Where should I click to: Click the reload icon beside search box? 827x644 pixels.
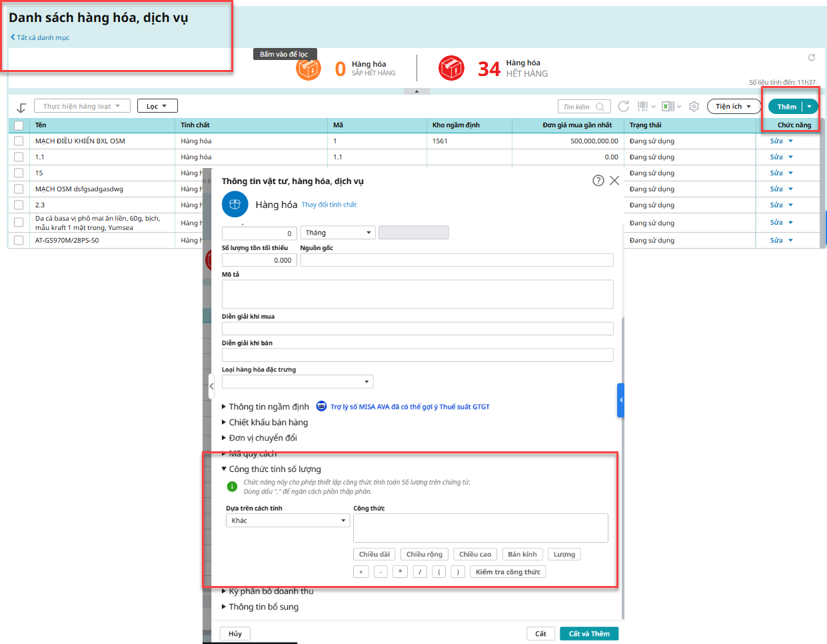coord(624,106)
